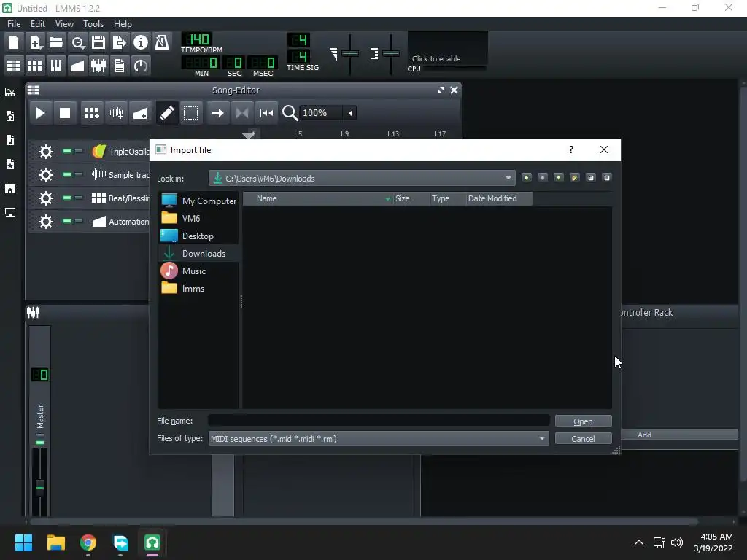Mute the Beat/Bassline track

pyautogui.click(x=66, y=198)
